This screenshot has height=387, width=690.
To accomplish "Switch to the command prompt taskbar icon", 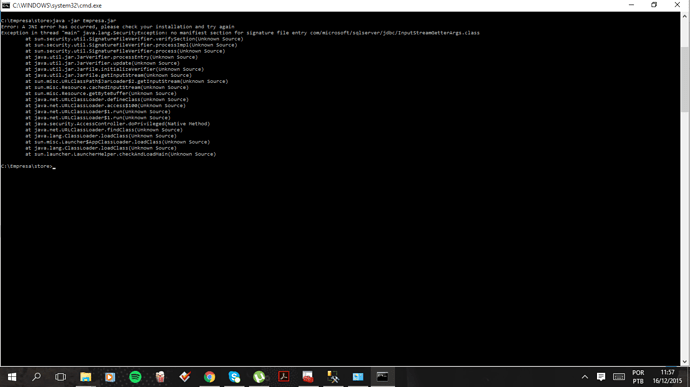I will 382,377.
